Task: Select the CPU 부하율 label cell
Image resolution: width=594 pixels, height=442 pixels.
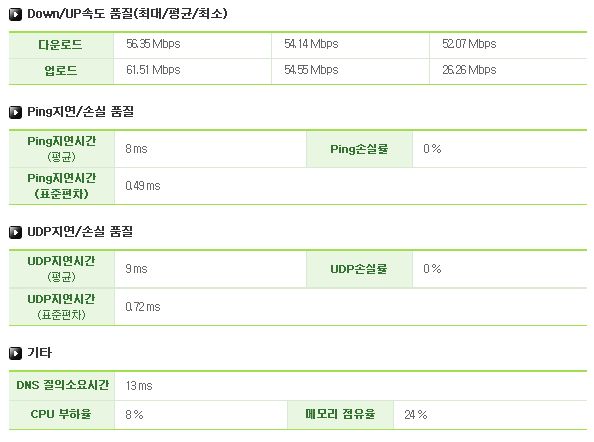Action: click(x=61, y=414)
